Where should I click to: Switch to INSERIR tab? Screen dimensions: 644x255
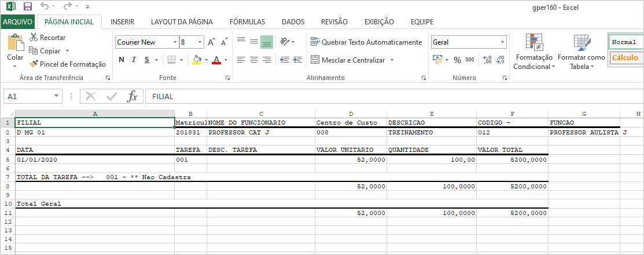click(x=123, y=22)
